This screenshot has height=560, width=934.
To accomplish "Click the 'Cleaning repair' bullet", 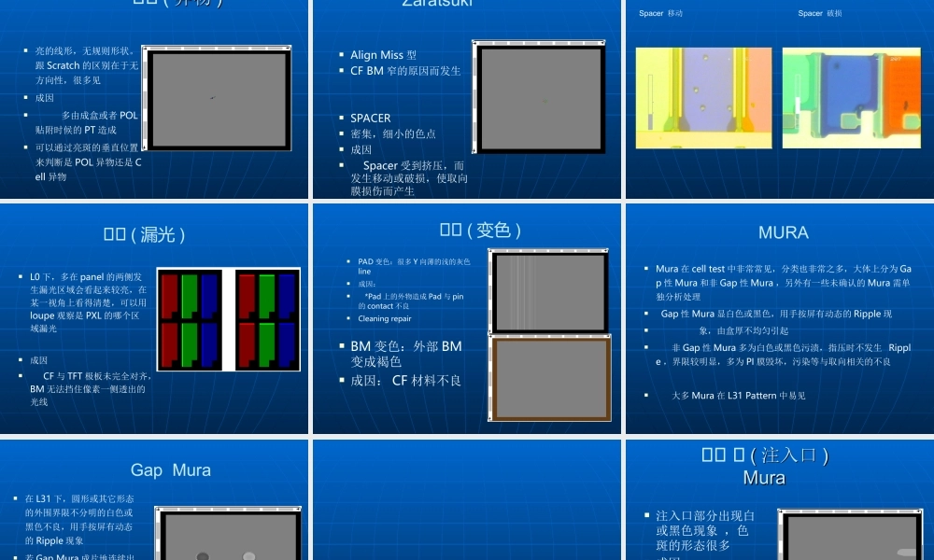I will pos(384,319).
